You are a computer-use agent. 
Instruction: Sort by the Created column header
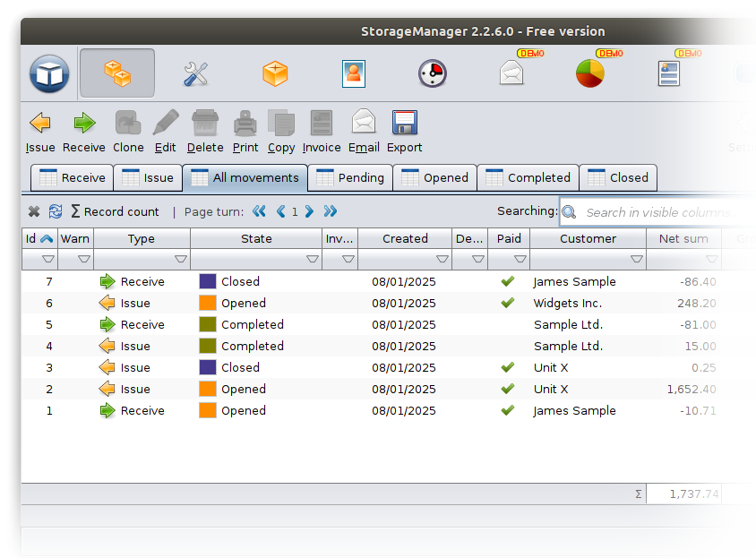[x=405, y=238]
